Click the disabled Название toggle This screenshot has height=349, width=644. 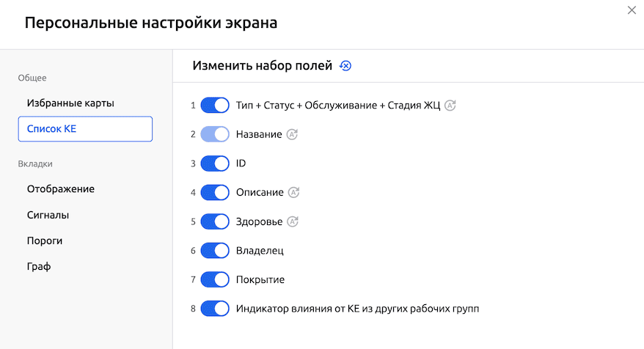coord(215,134)
